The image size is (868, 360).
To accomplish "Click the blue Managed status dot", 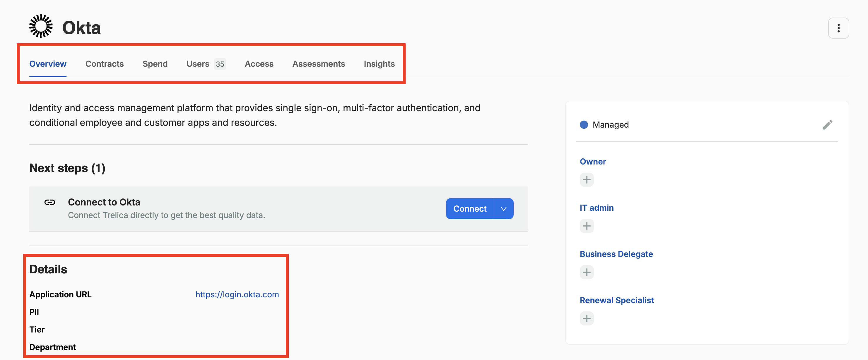I will click(584, 125).
